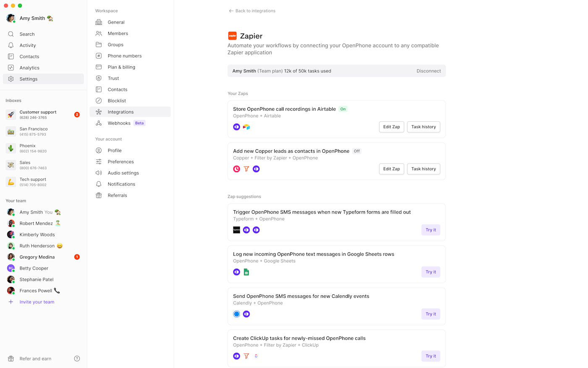The height and width of the screenshot is (368, 588).
Task: Go back to integrations
Action: [252, 11]
